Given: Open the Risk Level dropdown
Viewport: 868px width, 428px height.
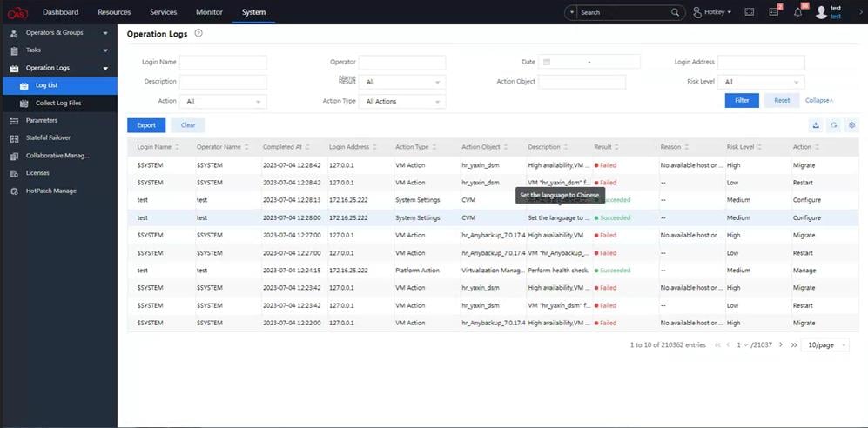Looking at the screenshot, I should coord(761,82).
